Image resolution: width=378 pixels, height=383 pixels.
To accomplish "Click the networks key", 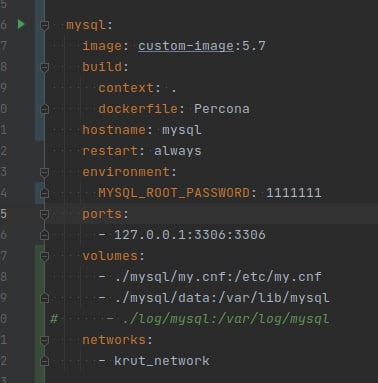I will [x=114, y=340].
